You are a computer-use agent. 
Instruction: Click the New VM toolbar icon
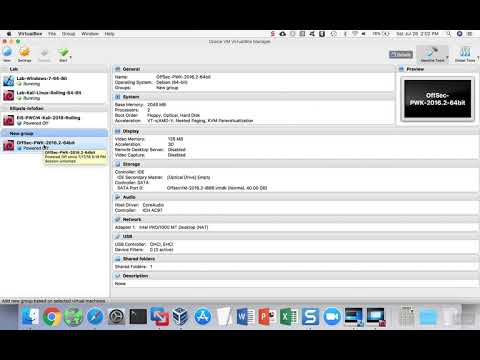(7, 54)
